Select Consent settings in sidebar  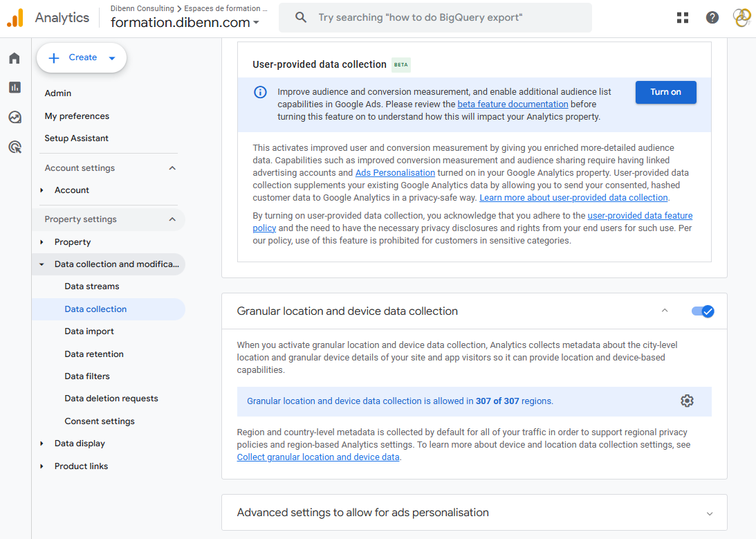coord(100,421)
